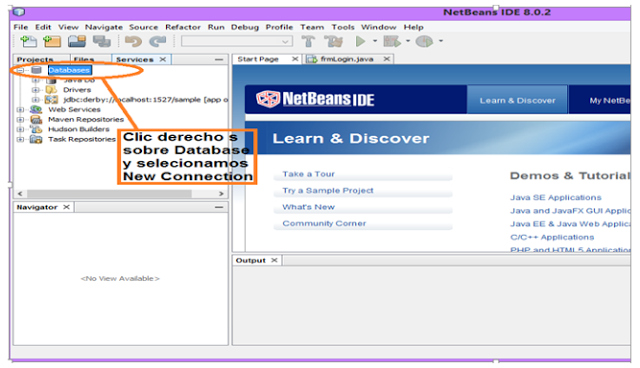The height and width of the screenshot is (368, 640).
Task: Click the Databases cylinder icon
Action: [x=36, y=70]
